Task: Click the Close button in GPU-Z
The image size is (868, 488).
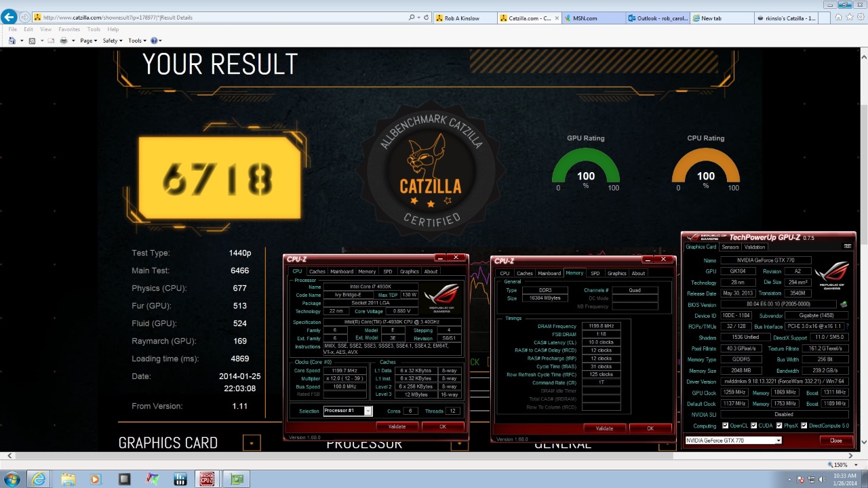Action: 835,441
